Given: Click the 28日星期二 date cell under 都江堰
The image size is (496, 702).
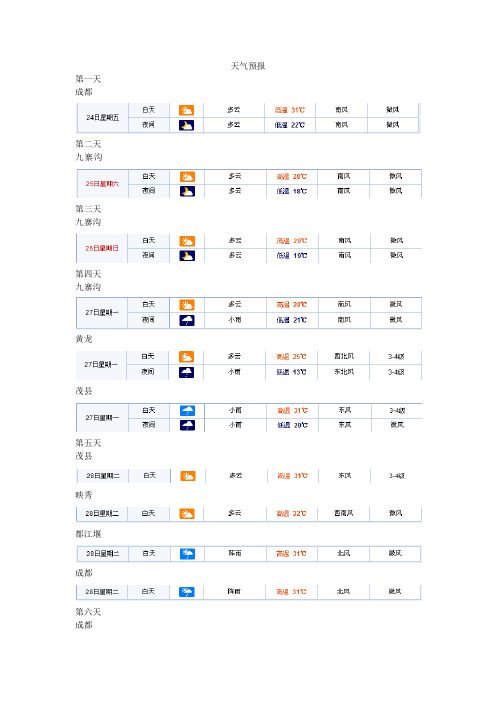Looking at the screenshot, I should pyautogui.click(x=103, y=554).
